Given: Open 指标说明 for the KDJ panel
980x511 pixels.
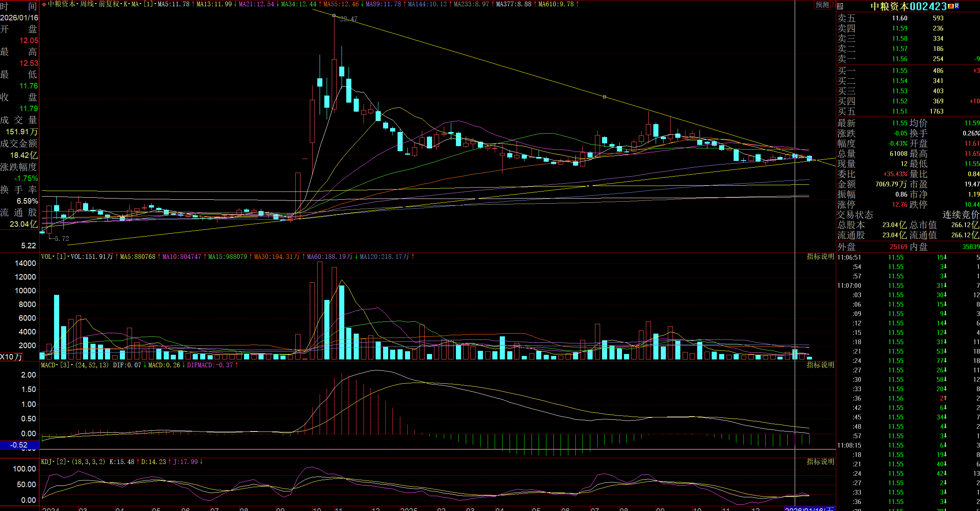Looking at the screenshot, I should click(x=820, y=462).
